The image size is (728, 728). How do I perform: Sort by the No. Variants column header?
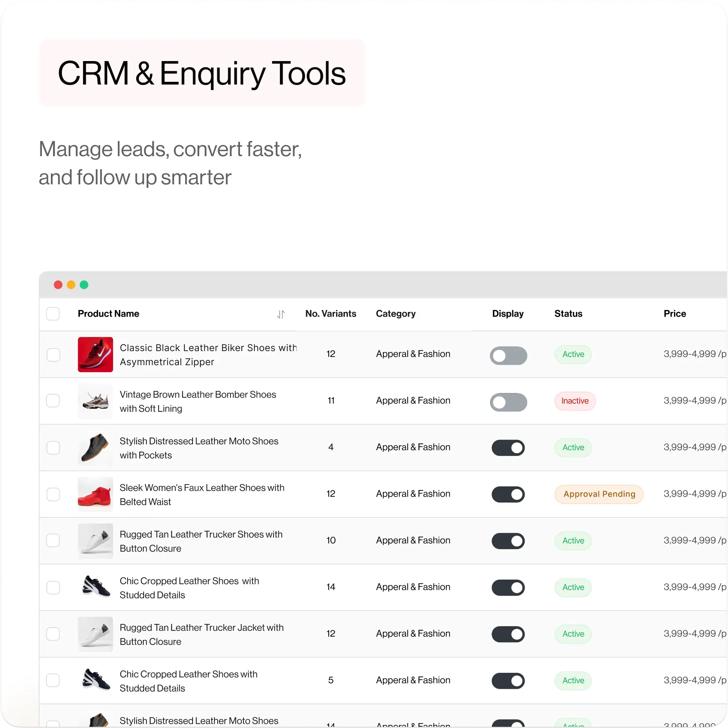coord(330,314)
